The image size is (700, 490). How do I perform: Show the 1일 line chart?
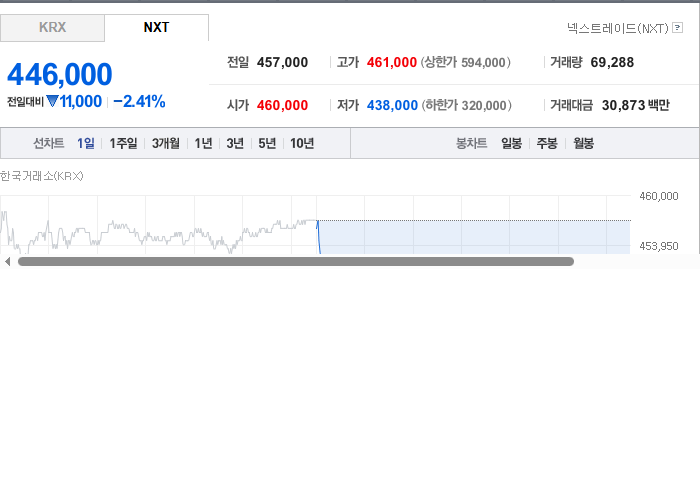point(86,143)
